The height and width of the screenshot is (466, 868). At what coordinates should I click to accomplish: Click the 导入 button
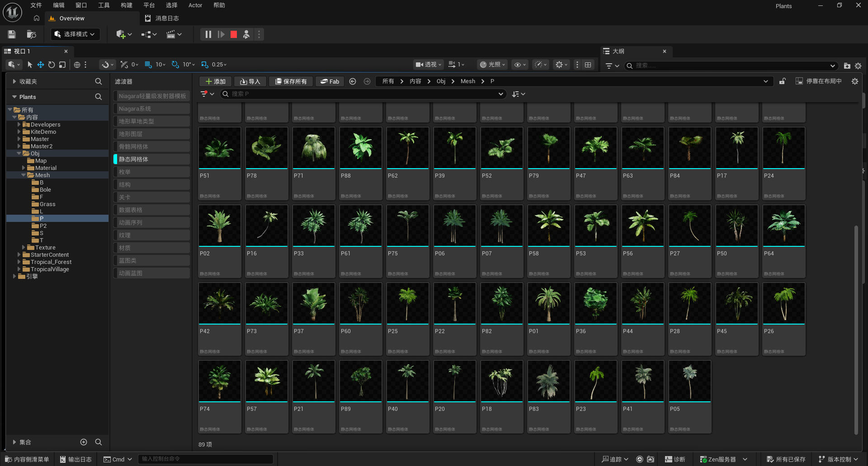(x=250, y=81)
